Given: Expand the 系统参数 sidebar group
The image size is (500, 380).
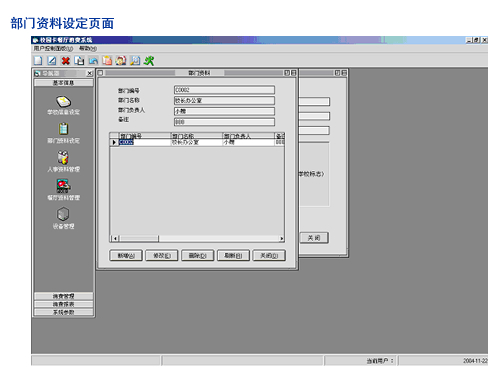Looking at the screenshot, I should point(63,312).
